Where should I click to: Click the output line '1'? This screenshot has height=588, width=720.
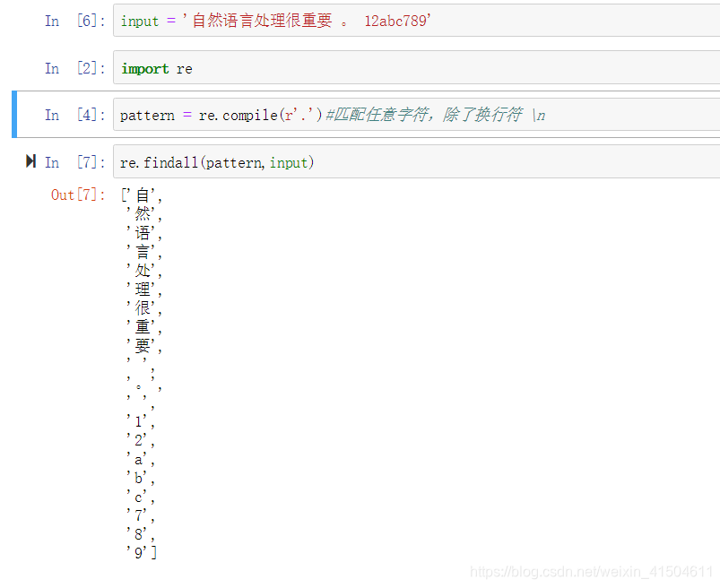tap(141, 420)
